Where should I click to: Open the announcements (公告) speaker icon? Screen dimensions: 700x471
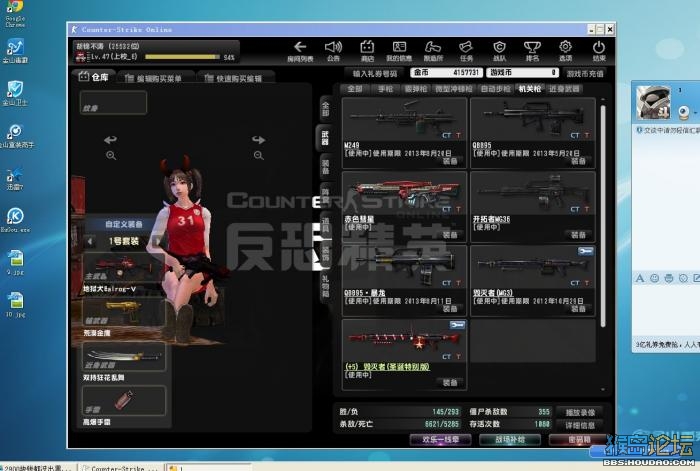point(333,51)
